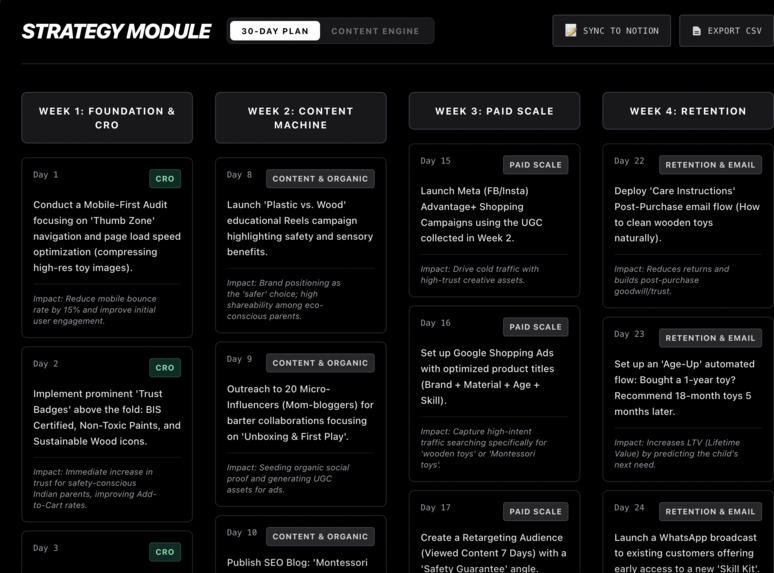The image size is (774, 573).
Task: Click 'Impact: Immediate increase in trust' note
Action: pos(94,489)
